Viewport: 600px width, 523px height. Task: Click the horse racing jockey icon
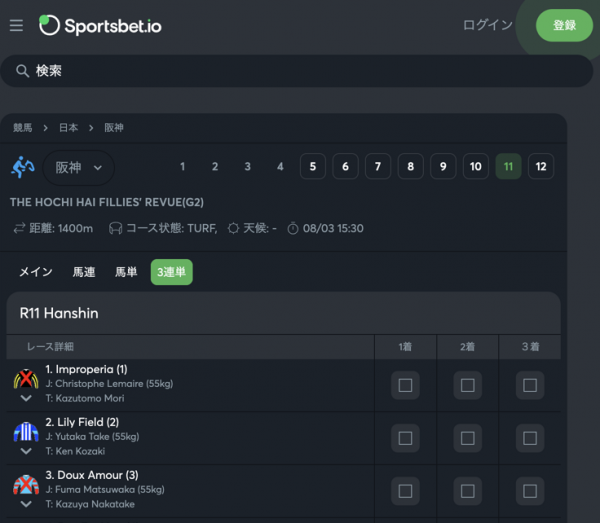click(23, 168)
